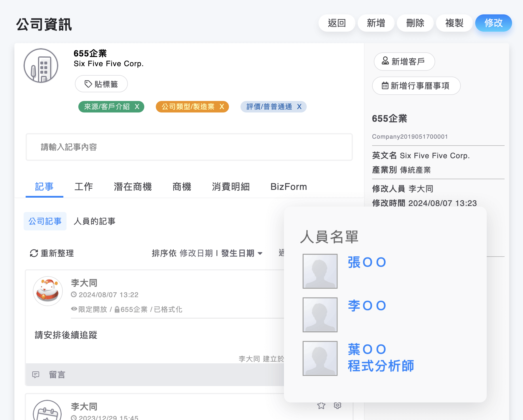Open the 潛在商機 tab

(x=132, y=187)
